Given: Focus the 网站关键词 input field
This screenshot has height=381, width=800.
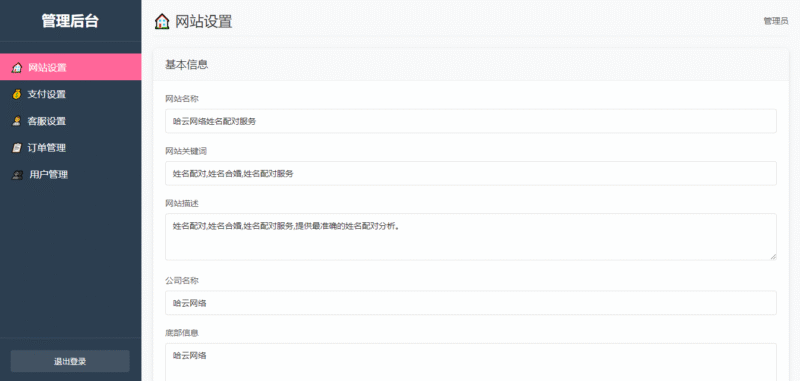Looking at the screenshot, I should (x=470, y=173).
